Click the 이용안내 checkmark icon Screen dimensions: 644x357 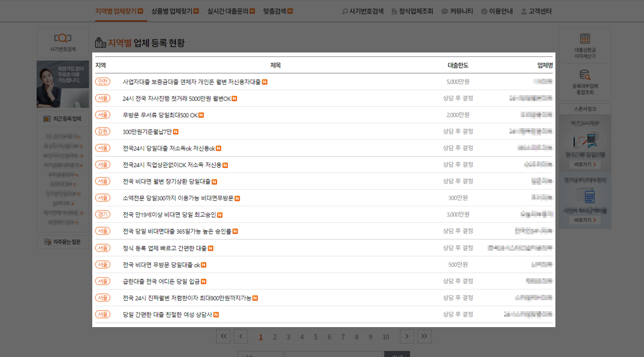click(485, 10)
